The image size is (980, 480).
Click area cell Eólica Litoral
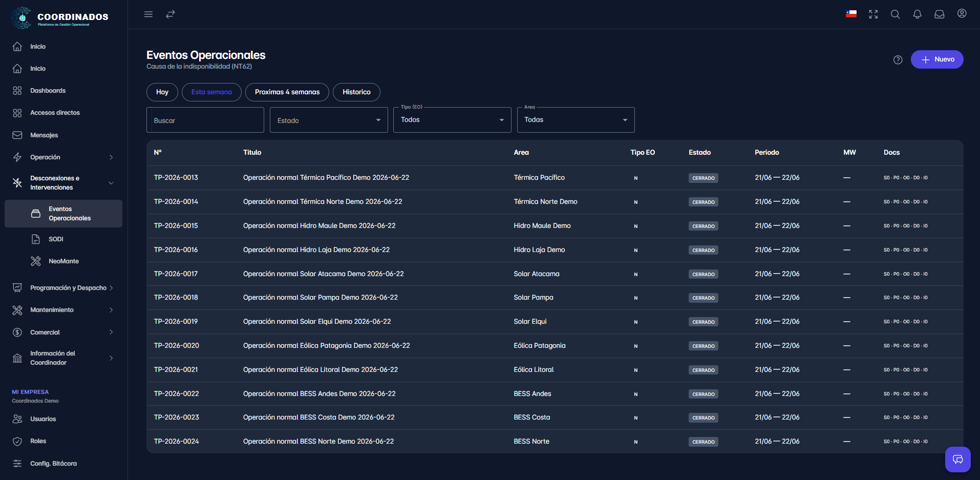[x=534, y=370]
